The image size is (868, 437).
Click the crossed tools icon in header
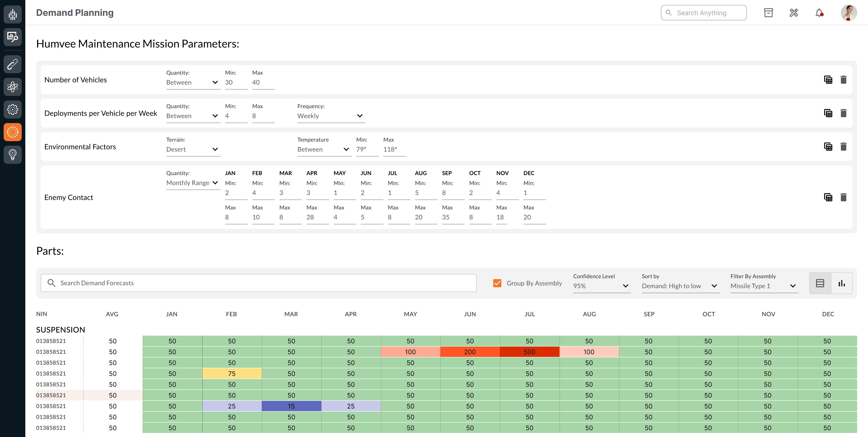tap(794, 13)
